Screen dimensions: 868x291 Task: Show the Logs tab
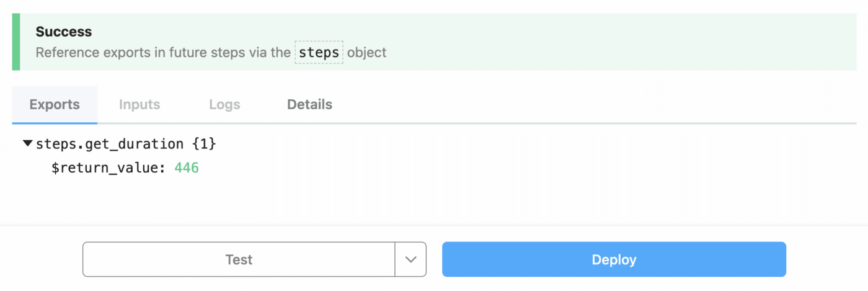click(224, 105)
